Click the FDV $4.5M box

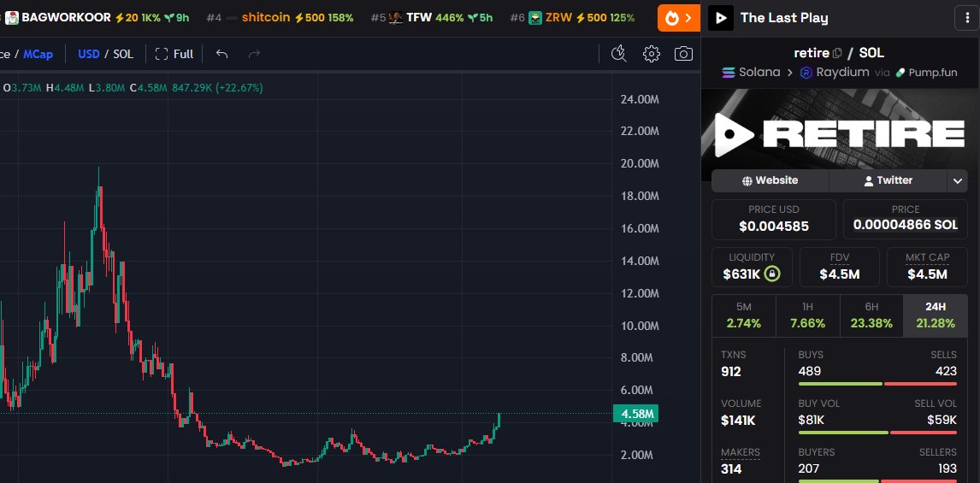tap(840, 267)
